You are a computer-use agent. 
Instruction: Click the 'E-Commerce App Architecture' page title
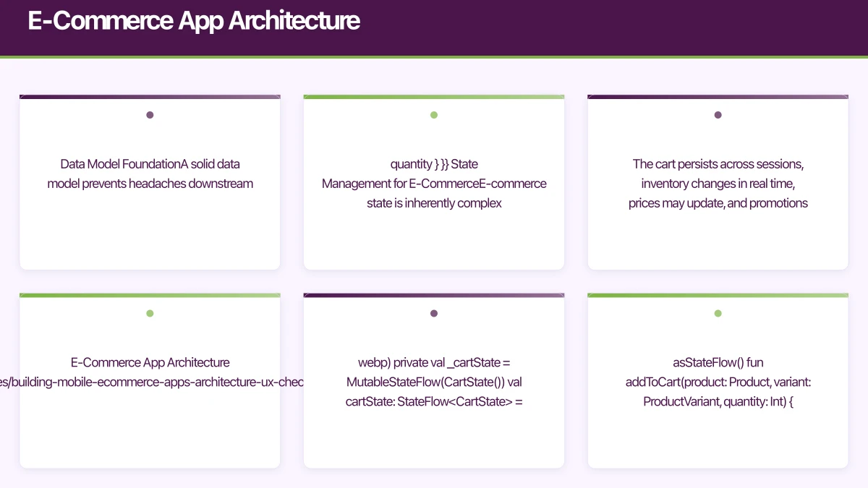pos(193,21)
